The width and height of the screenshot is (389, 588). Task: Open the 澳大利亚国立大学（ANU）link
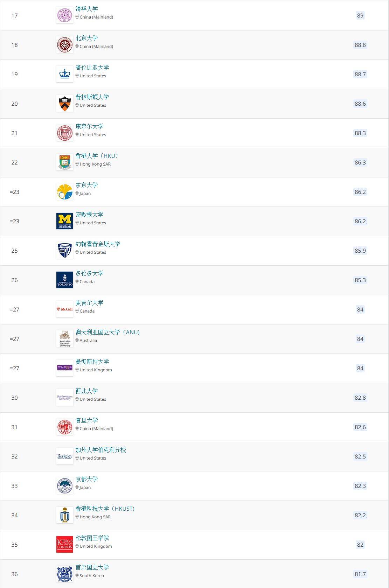[107, 332]
